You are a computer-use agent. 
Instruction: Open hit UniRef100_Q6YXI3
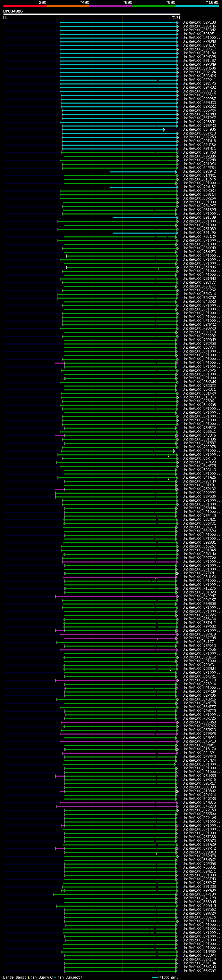199,133
